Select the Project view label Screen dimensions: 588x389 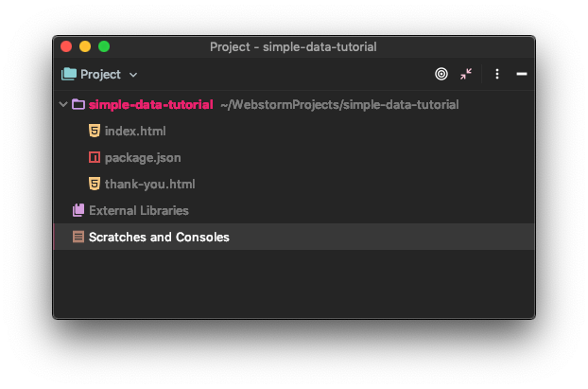100,75
